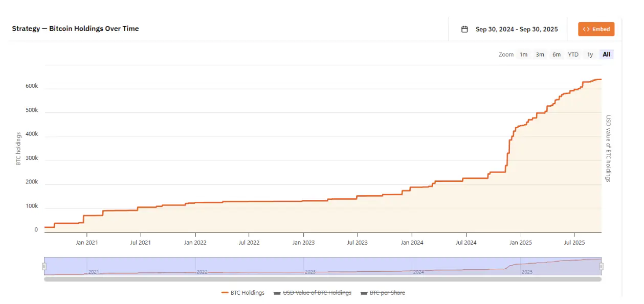Zoom chart to 1y
This screenshot has height=304, width=644.
[x=590, y=55]
